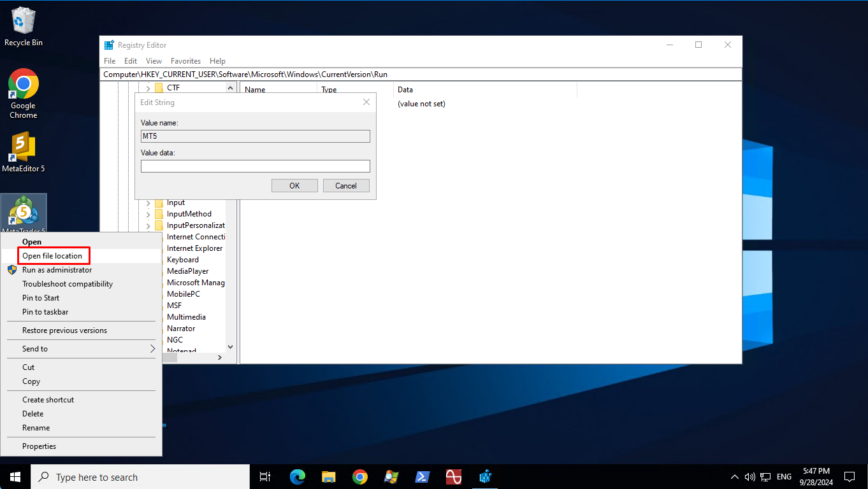Switch to Registry Editor taskbar icon
The height and width of the screenshot is (489, 868).
pyautogui.click(x=486, y=477)
